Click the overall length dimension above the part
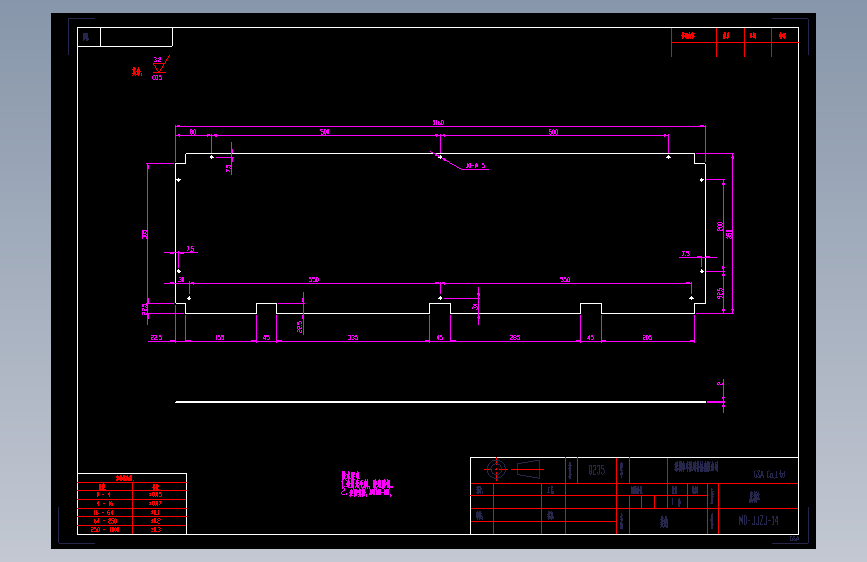This screenshot has width=867, height=562. pyautogui.click(x=438, y=123)
